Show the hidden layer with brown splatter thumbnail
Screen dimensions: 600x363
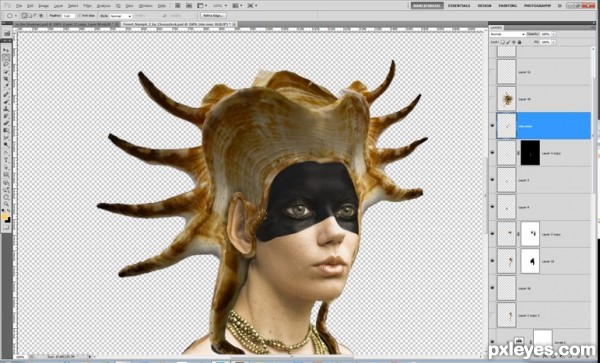492,99
